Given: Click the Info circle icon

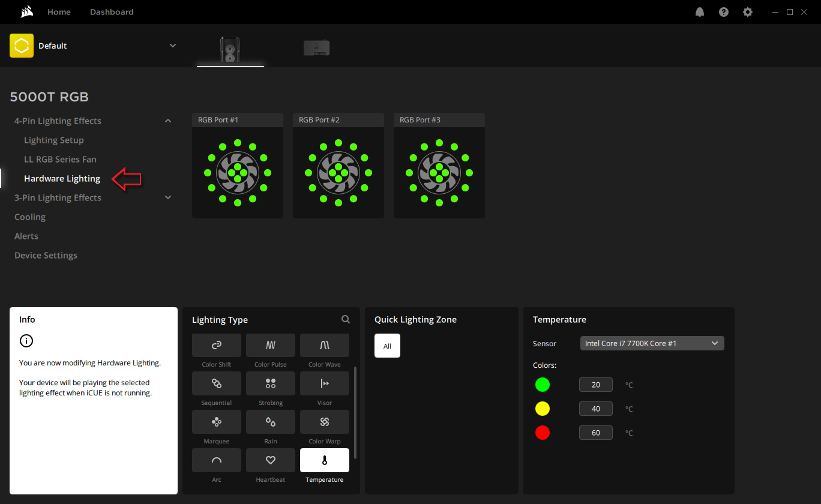Looking at the screenshot, I should point(26,341).
